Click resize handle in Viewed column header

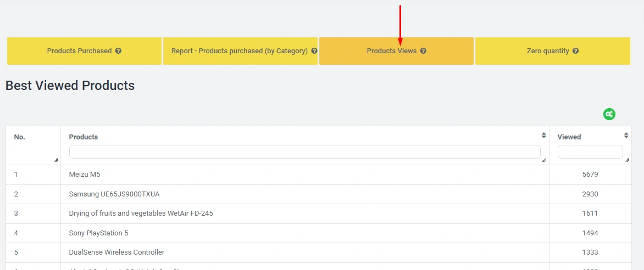coord(626,160)
